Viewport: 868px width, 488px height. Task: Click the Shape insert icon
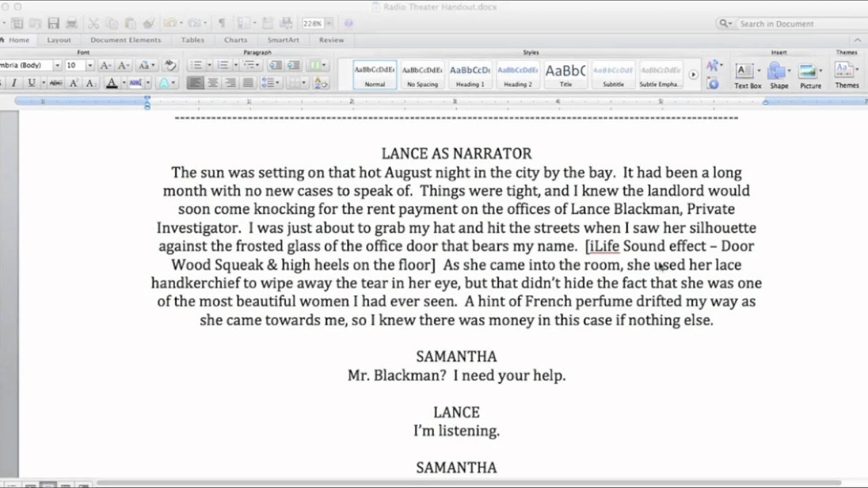coord(776,70)
